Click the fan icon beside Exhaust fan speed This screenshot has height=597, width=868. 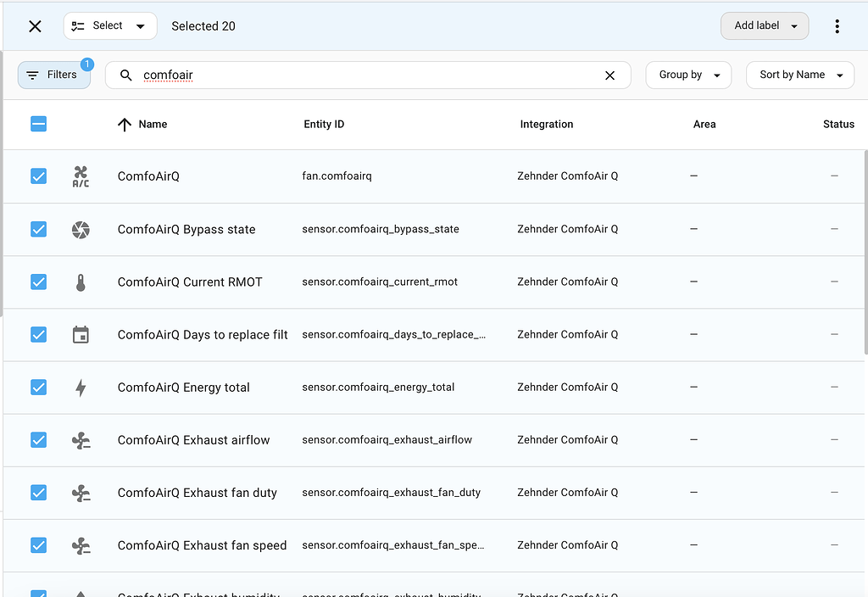81,545
